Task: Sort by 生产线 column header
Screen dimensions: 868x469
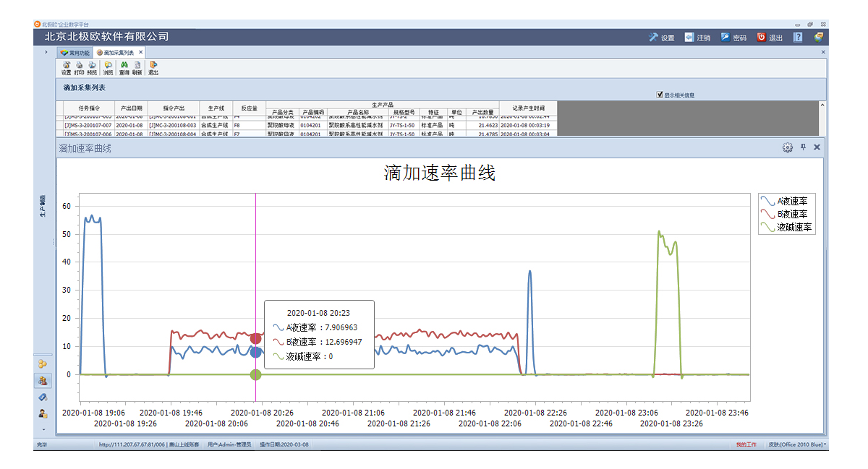Action: pyautogui.click(x=216, y=108)
